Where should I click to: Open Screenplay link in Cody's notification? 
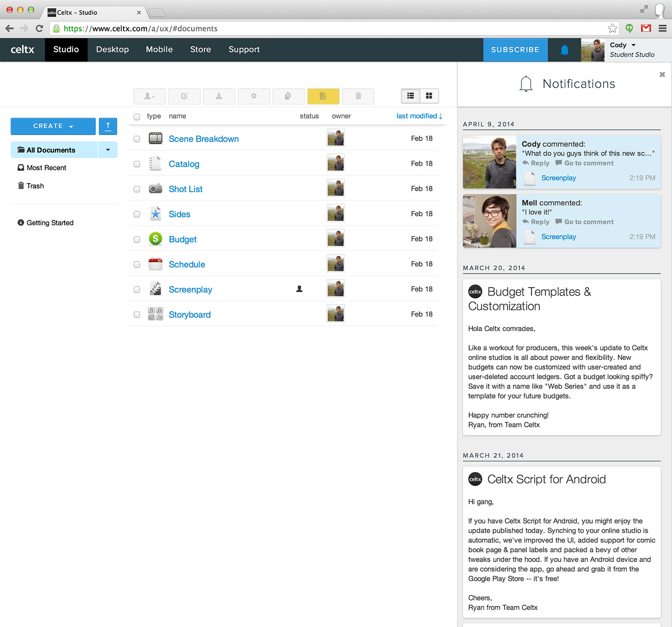(x=559, y=178)
